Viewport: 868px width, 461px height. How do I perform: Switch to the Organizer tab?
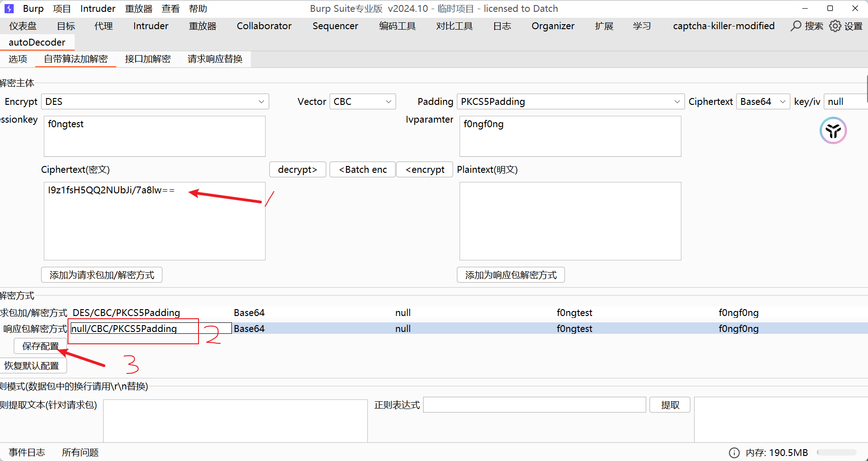(553, 26)
